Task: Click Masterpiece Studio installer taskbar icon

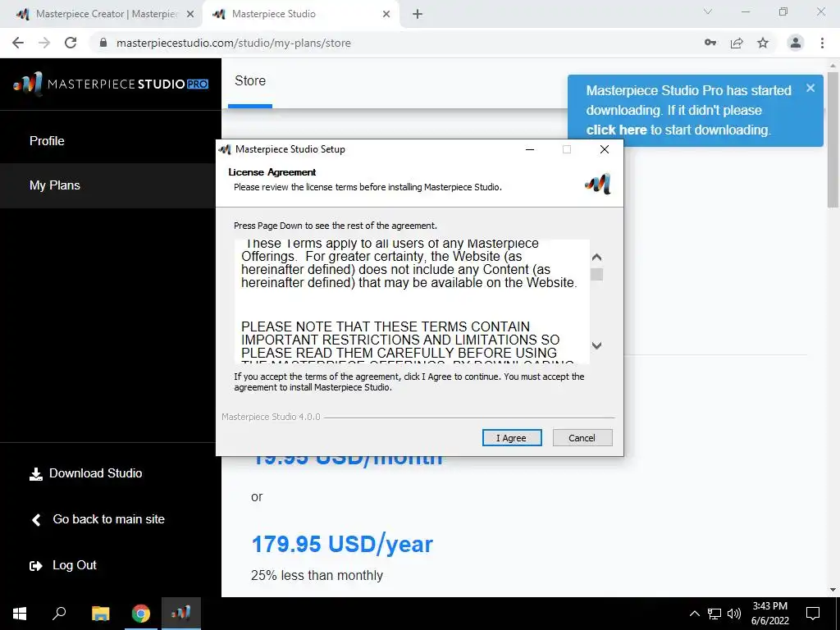Action: click(181, 614)
